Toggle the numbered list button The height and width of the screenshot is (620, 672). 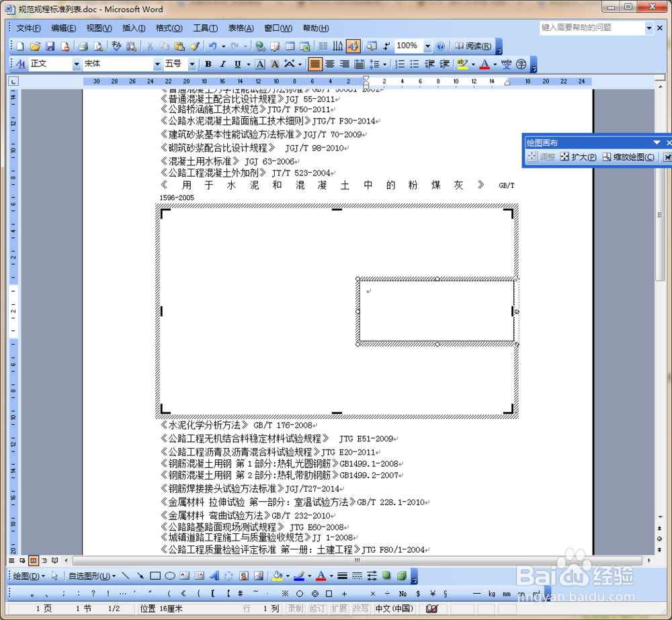coord(400,64)
